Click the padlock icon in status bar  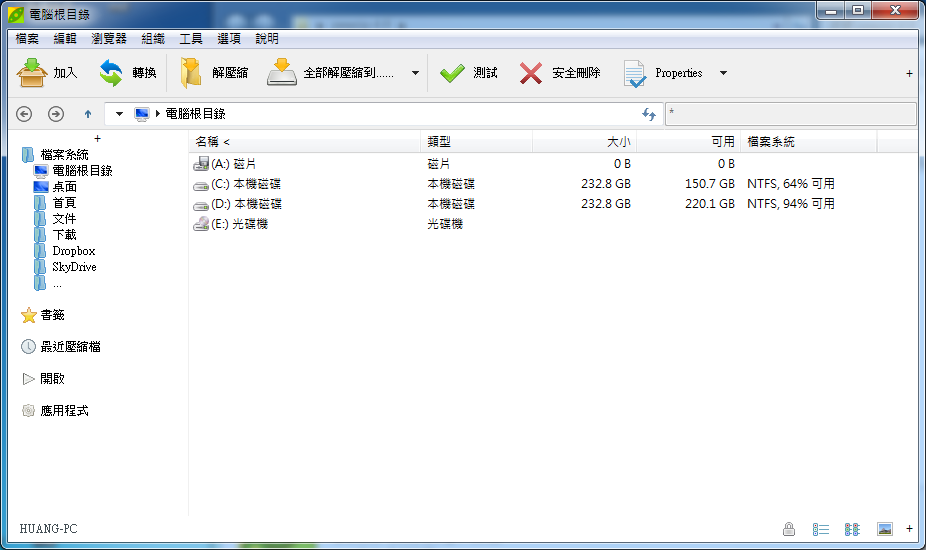788,529
